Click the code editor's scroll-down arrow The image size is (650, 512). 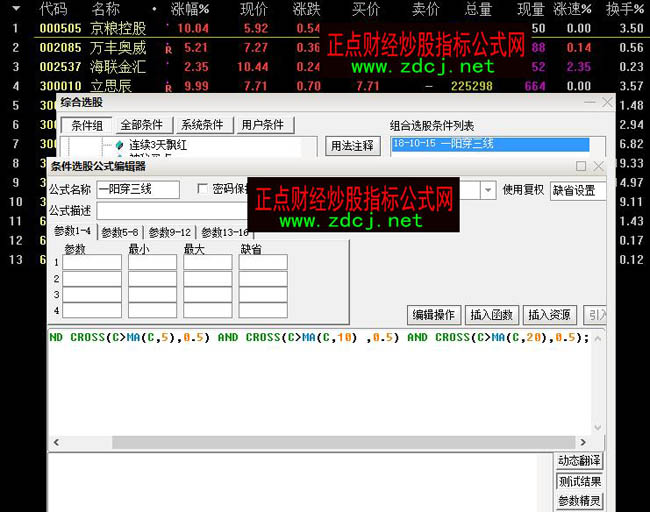[597, 428]
